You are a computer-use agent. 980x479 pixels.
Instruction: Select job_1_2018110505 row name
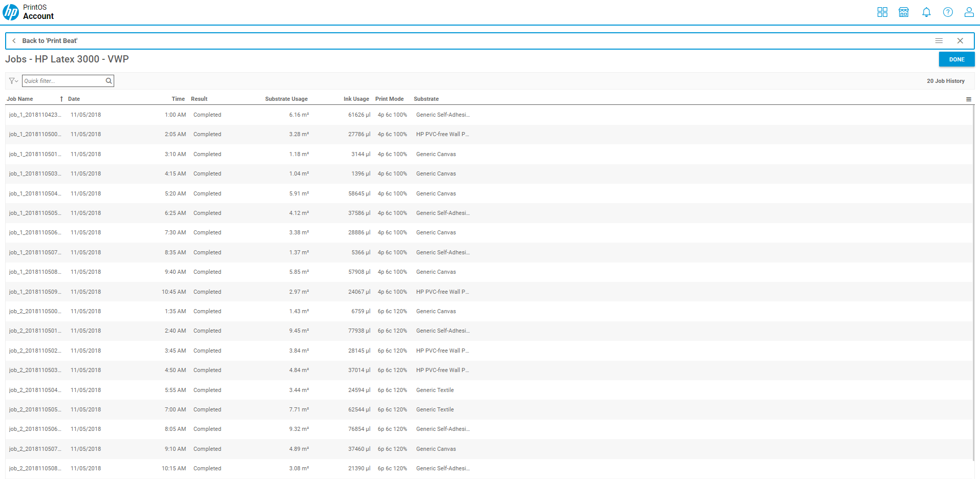35,213
